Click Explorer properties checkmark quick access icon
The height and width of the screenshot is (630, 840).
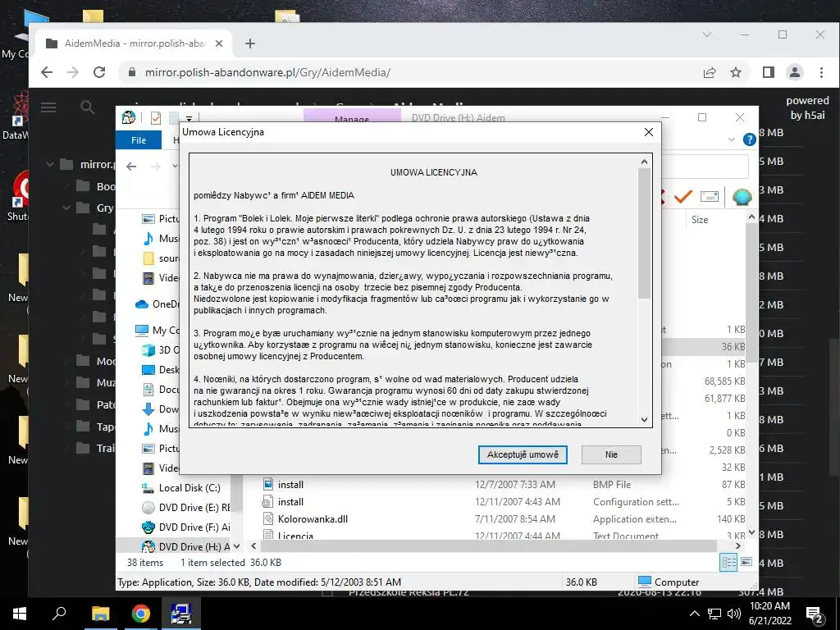click(x=156, y=118)
